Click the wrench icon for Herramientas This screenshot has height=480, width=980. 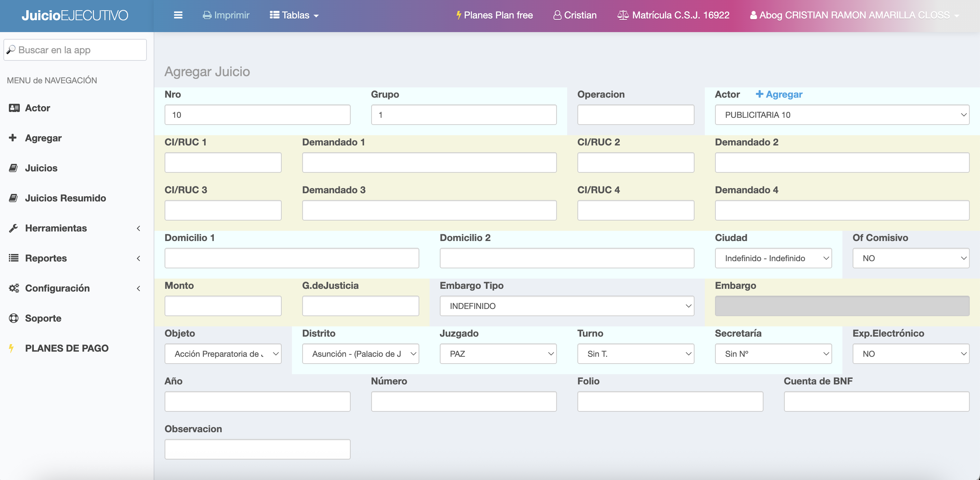(x=14, y=228)
